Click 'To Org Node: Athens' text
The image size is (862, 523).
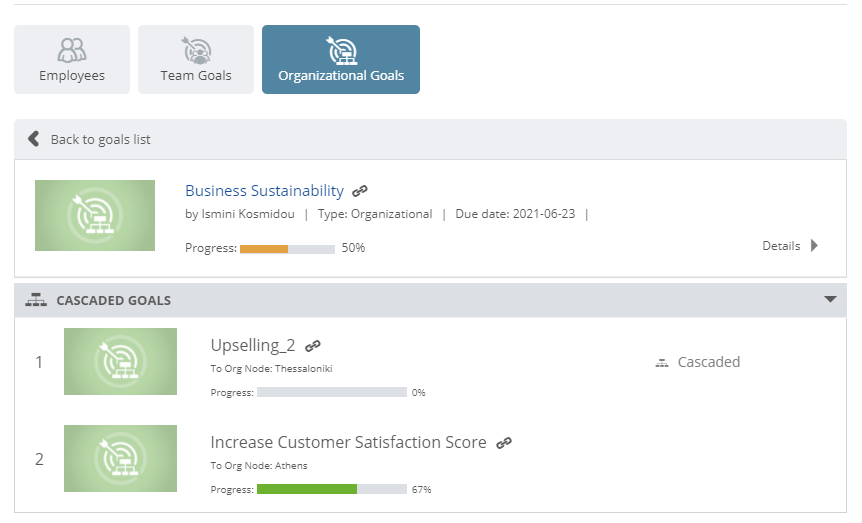[259, 465]
